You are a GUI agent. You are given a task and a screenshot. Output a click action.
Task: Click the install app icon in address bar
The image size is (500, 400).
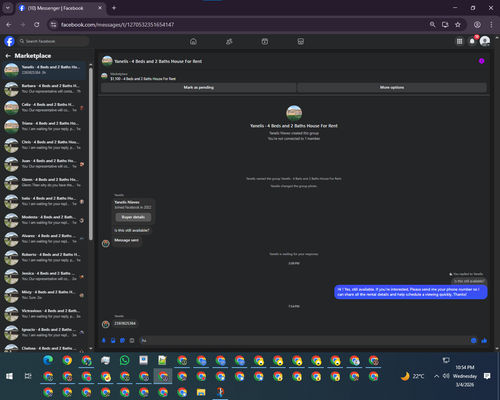tap(445, 25)
